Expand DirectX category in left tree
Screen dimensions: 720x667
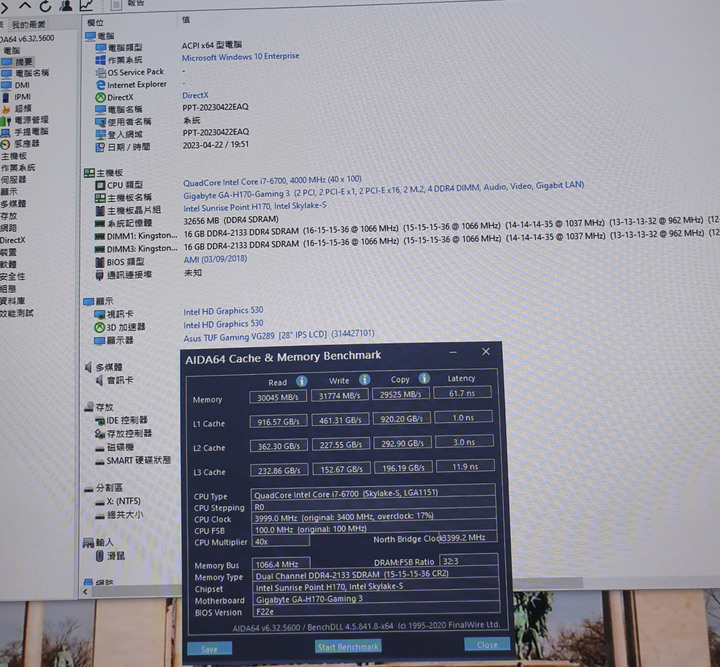pos(13,240)
